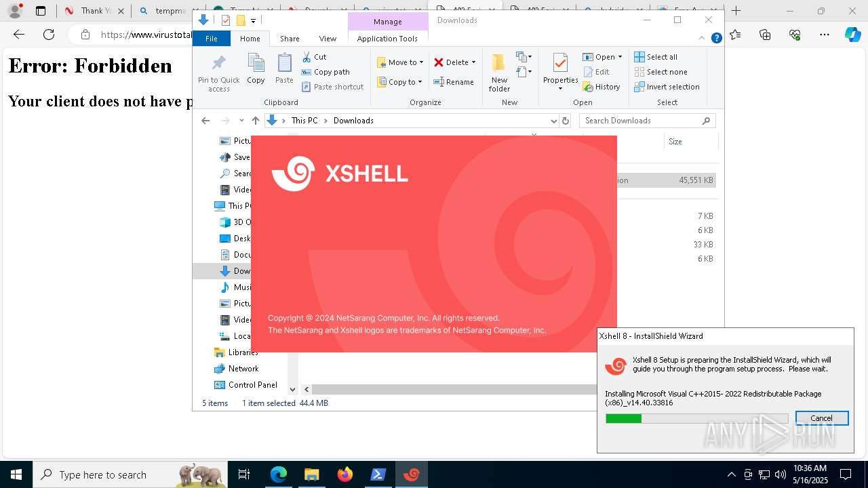This screenshot has height=488, width=868.
Task: Expand the Delete dropdown arrow
Action: [x=473, y=62]
